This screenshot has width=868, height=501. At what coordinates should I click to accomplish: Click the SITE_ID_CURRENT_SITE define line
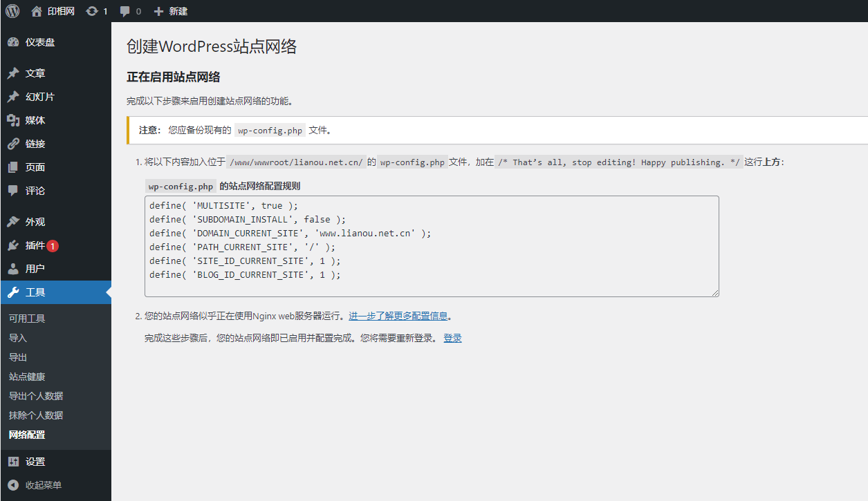pos(245,261)
